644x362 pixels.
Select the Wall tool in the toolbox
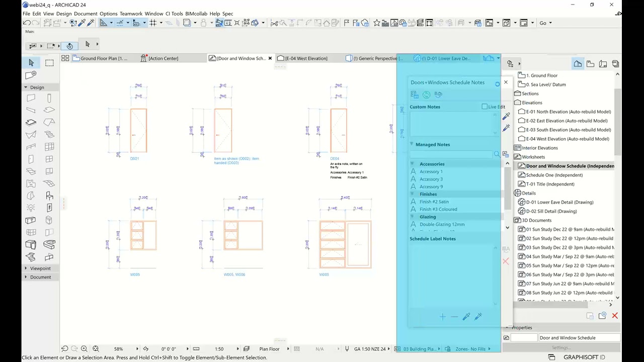pyautogui.click(x=31, y=98)
